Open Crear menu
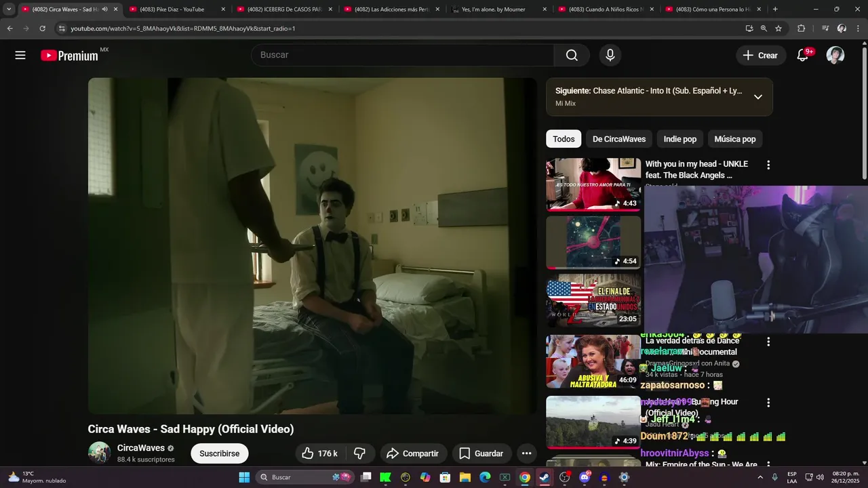The image size is (868, 488). (760, 56)
